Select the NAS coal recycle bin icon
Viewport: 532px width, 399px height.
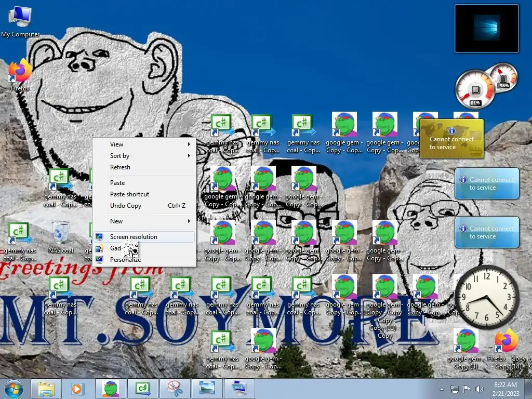pos(61,237)
